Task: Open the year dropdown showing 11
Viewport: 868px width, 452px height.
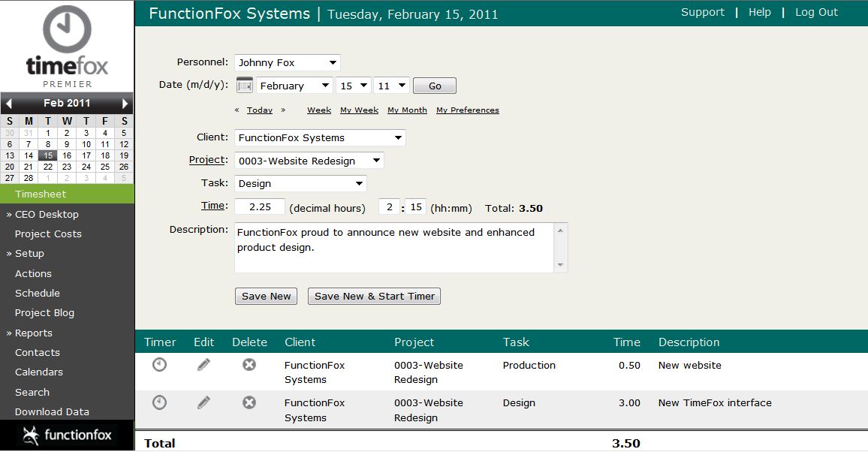Action: [391, 86]
